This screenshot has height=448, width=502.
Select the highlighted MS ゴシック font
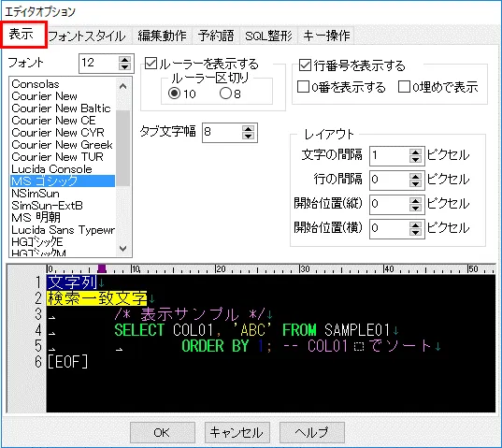pos(63,181)
